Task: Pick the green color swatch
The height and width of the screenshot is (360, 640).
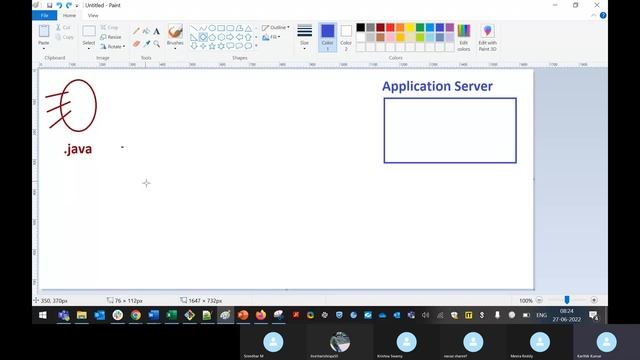Action: pyautogui.click(x=420, y=27)
